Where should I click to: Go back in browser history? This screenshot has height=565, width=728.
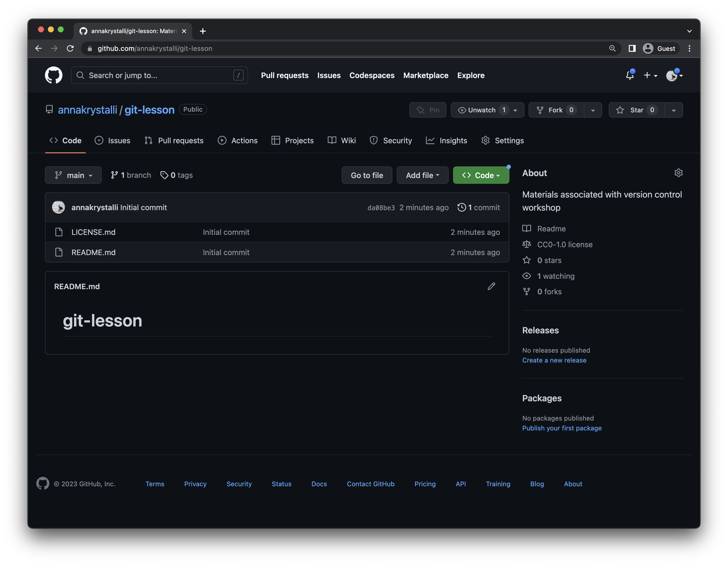click(39, 48)
